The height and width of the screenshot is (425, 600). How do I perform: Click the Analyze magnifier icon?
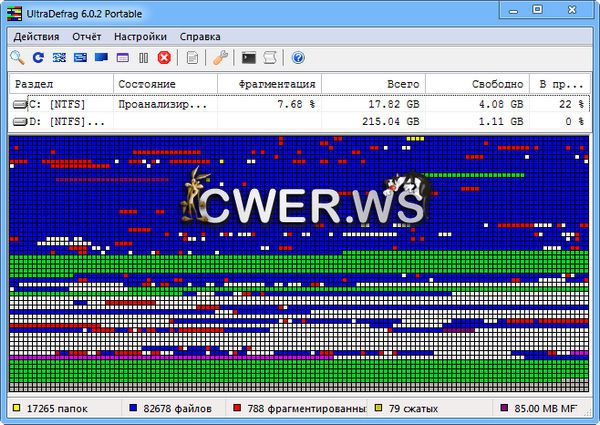click(x=17, y=58)
